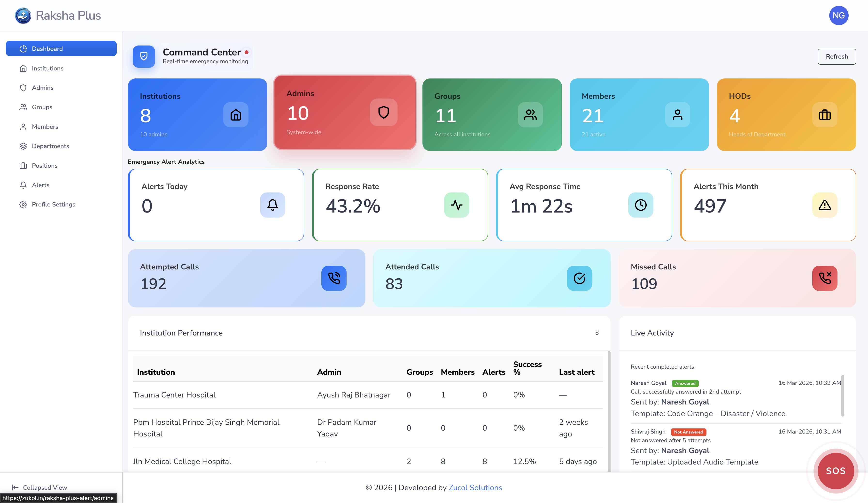
Task: Open Departments in the sidebar
Action: (50, 146)
